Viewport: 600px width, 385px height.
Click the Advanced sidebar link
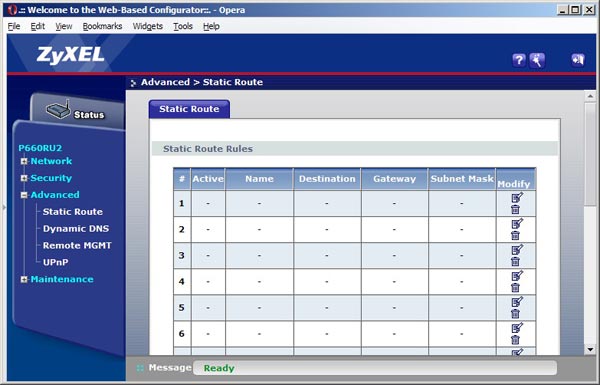55,195
